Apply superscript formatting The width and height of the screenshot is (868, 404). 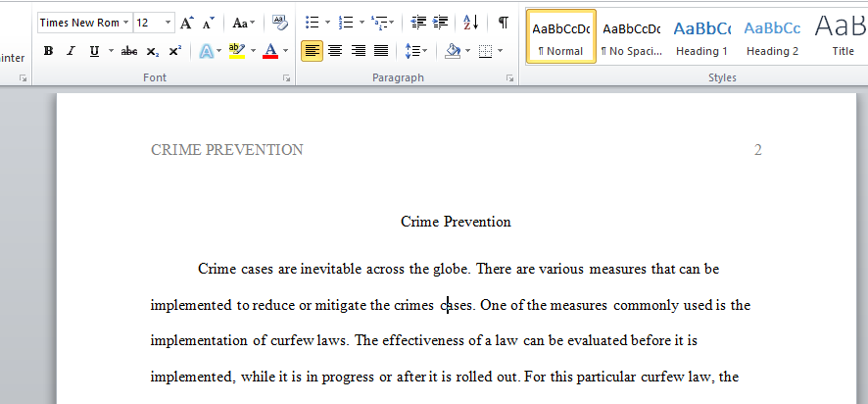pyautogui.click(x=175, y=52)
